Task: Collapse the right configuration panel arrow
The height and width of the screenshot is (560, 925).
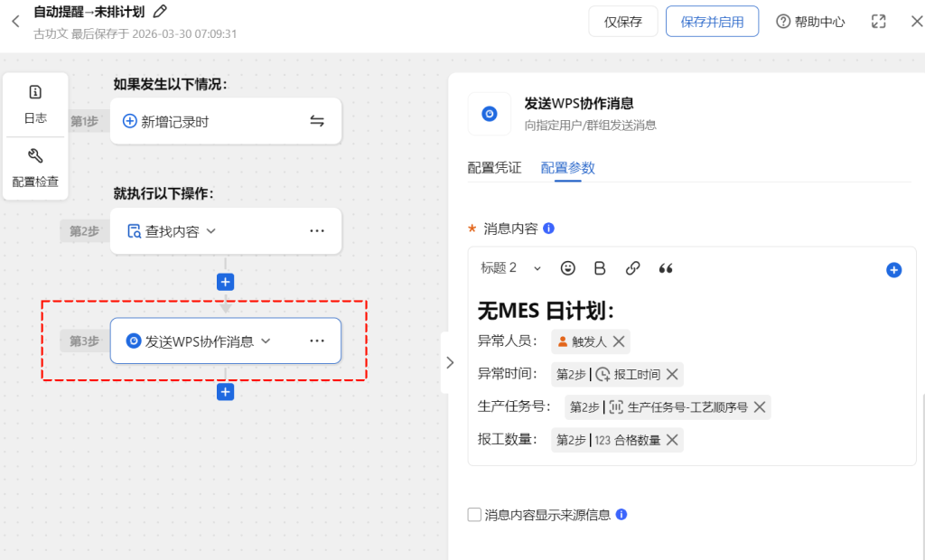Action: click(x=450, y=362)
